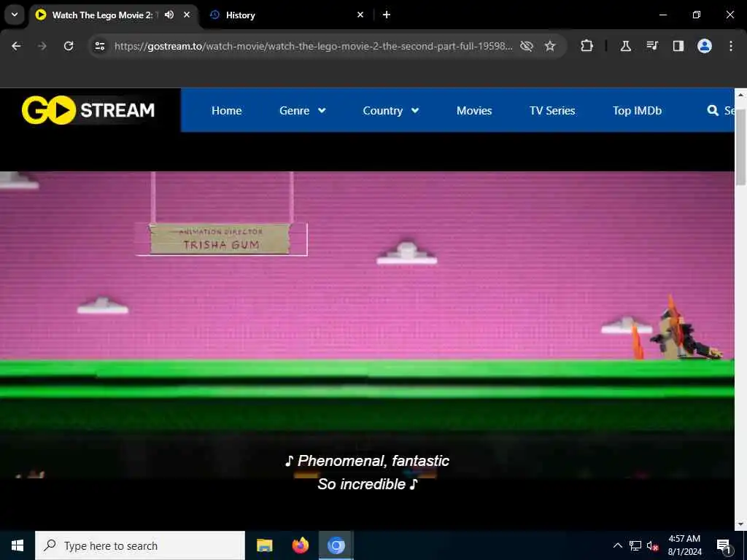Open the network status tray icon
Screen dimensions: 747x560
635,545
